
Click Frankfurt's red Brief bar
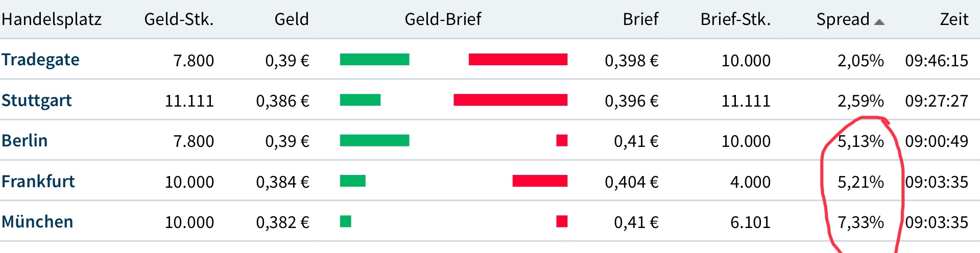tap(540, 181)
